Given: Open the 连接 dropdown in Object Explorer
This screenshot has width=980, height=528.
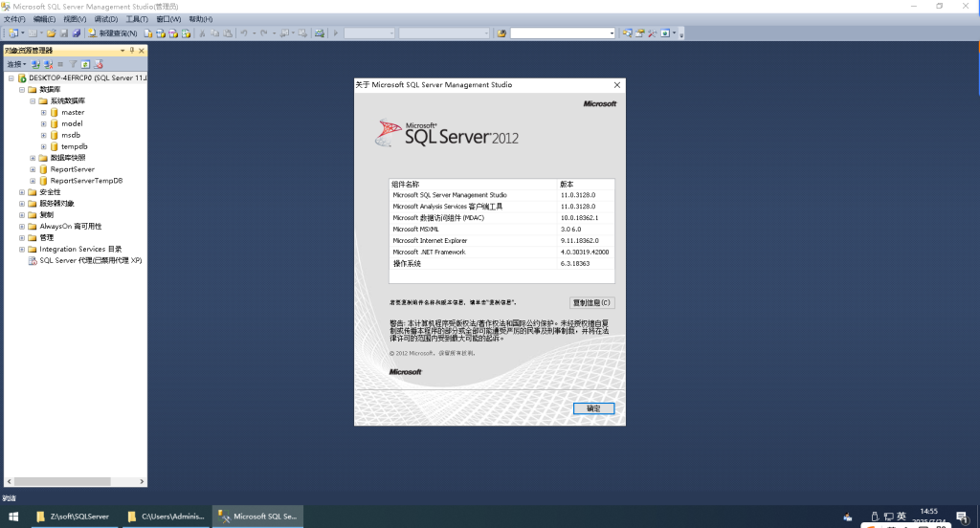Looking at the screenshot, I should [x=16, y=64].
